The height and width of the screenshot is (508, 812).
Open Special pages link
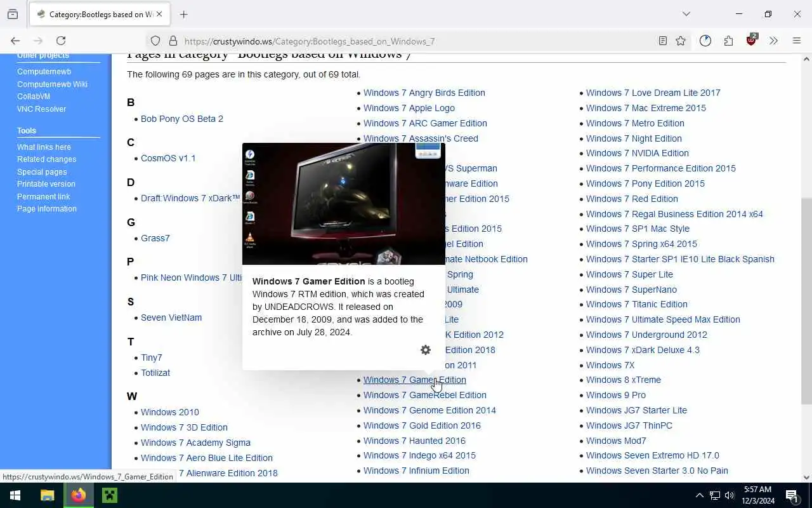click(x=42, y=171)
